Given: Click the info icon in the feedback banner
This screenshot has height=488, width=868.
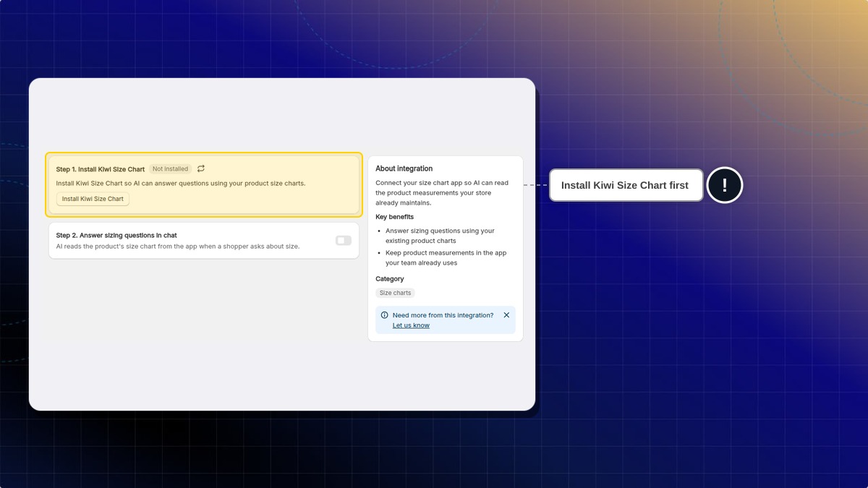Looking at the screenshot, I should (384, 315).
